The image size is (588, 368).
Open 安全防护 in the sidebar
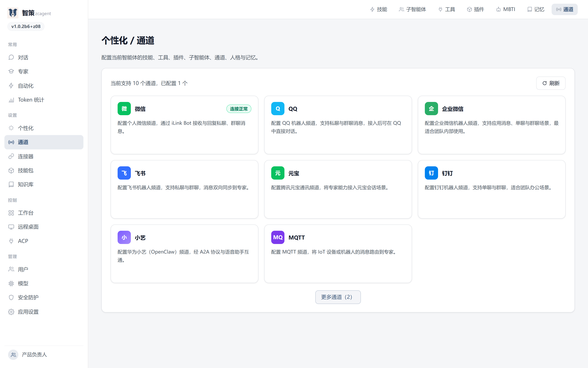[44, 297]
